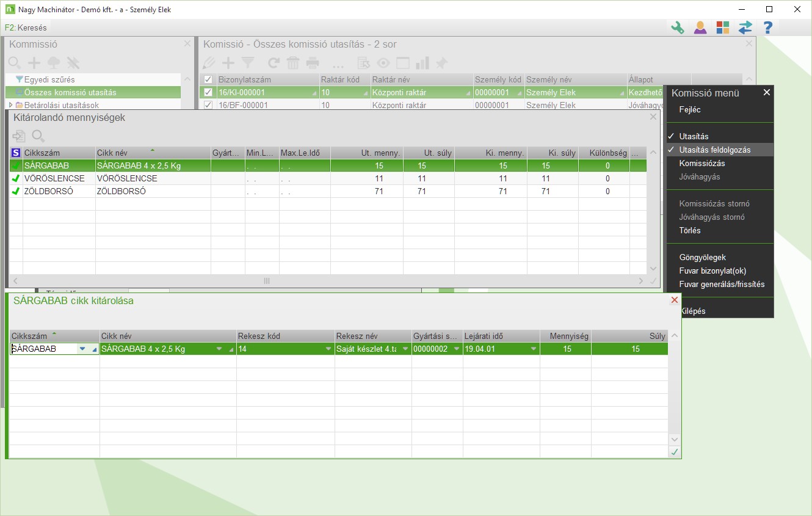Select Egyedi szűrés in the tree

(49, 79)
